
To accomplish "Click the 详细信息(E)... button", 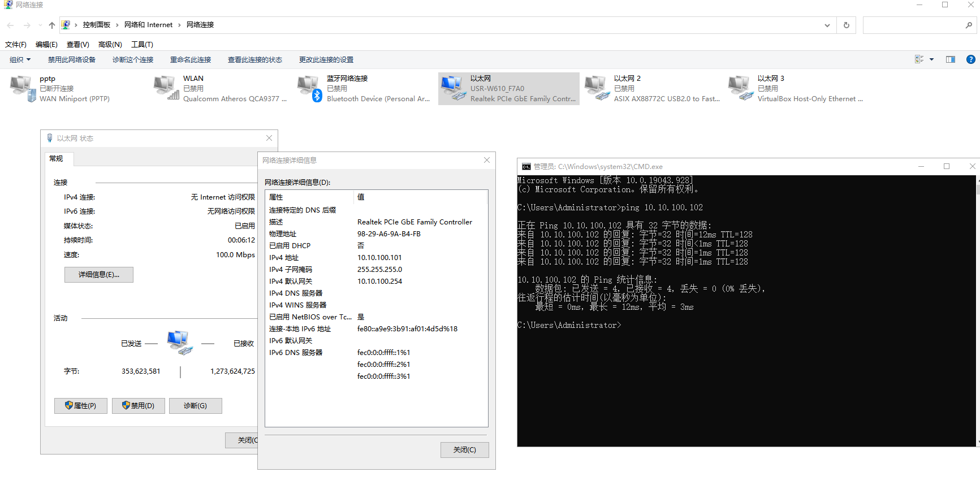I will pyautogui.click(x=99, y=275).
